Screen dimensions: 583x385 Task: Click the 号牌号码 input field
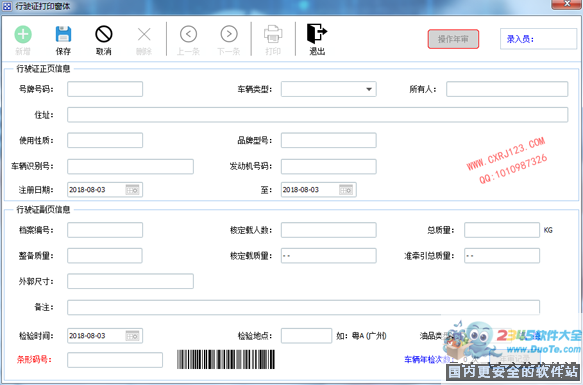coord(105,89)
